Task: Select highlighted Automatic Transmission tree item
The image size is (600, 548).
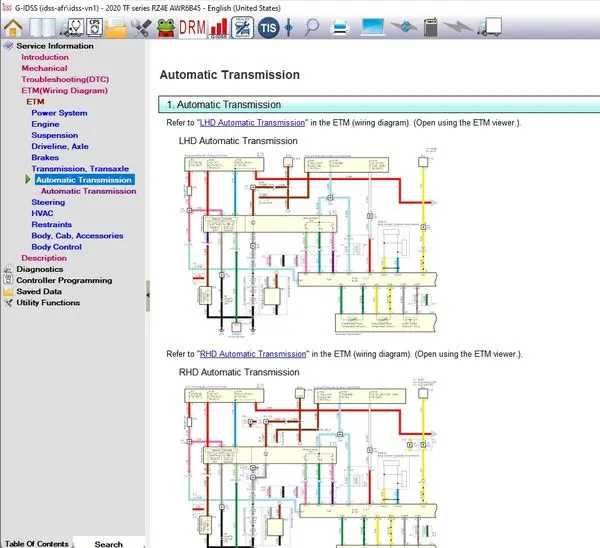Action: [x=84, y=179]
